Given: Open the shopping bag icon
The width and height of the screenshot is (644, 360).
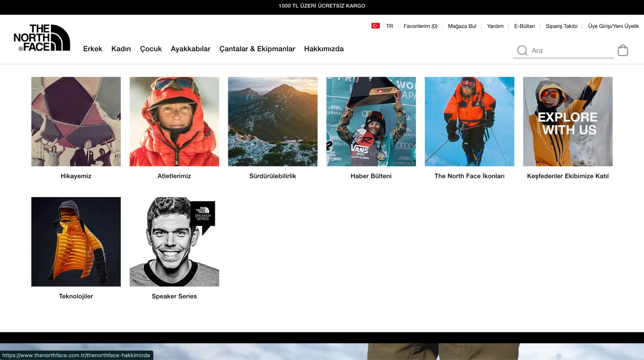Looking at the screenshot, I should point(622,51).
